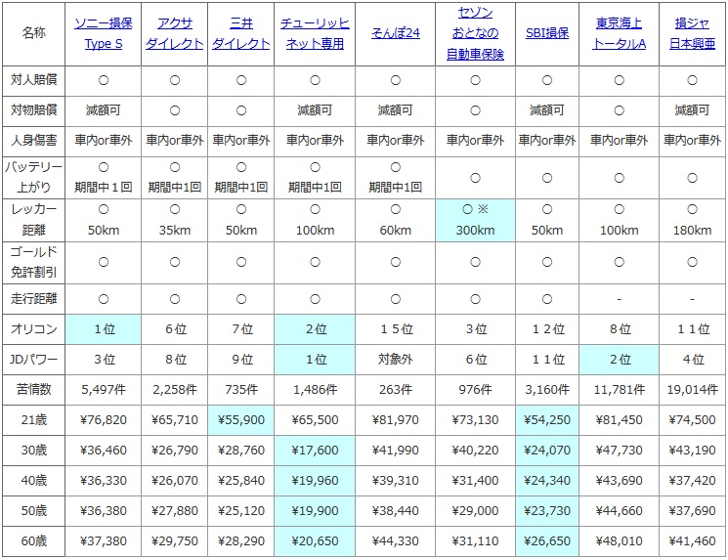Screen dimensions: 728x560
Task: Click the ¥24,070 premium cell
Action: (x=547, y=450)
